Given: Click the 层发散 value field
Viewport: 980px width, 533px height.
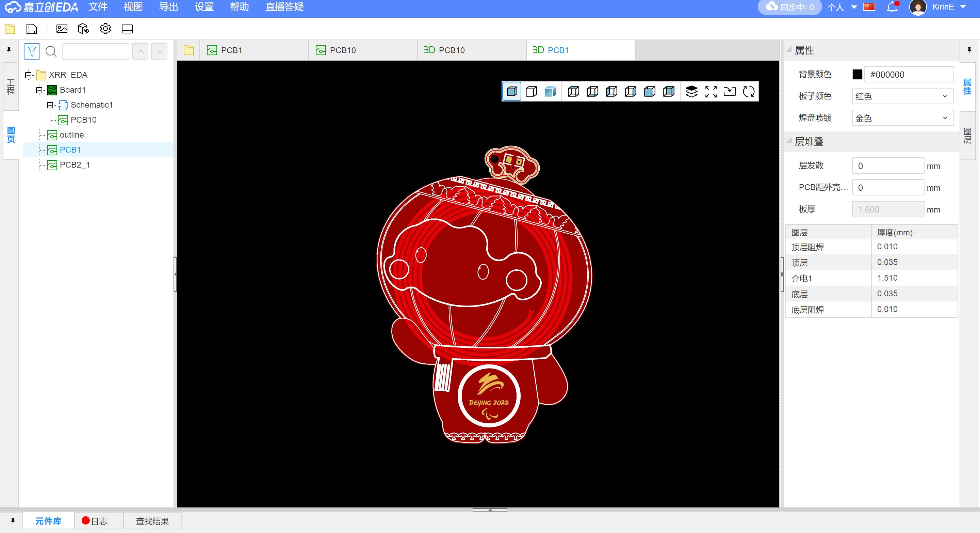Looking at the screenshot, I should point(887,166).
